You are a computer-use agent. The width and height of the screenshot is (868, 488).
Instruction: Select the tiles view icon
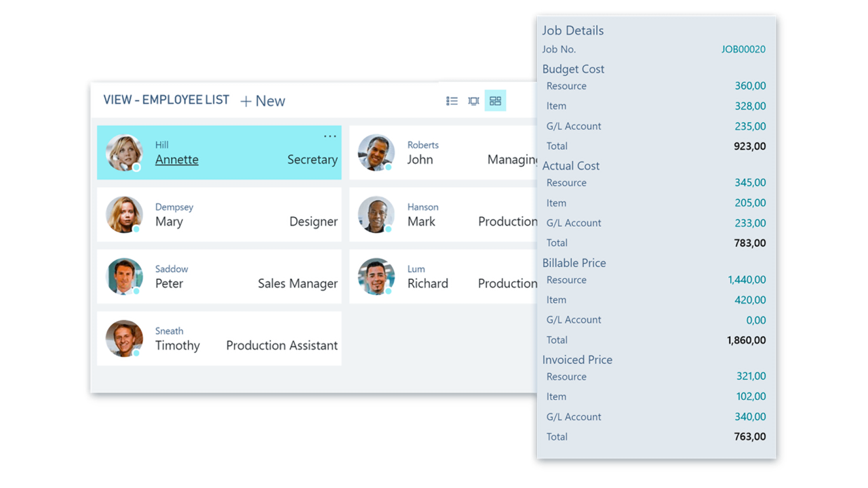[x=495, y=101]
